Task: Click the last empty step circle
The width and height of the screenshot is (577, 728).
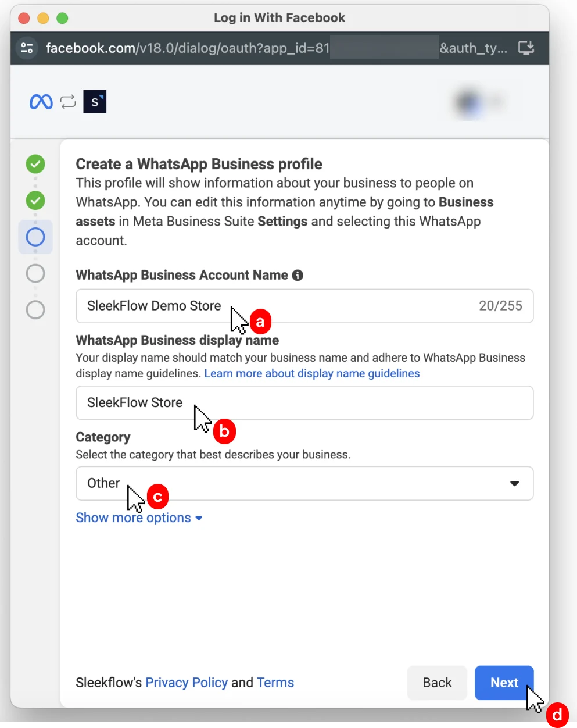Action: [35, 309]
